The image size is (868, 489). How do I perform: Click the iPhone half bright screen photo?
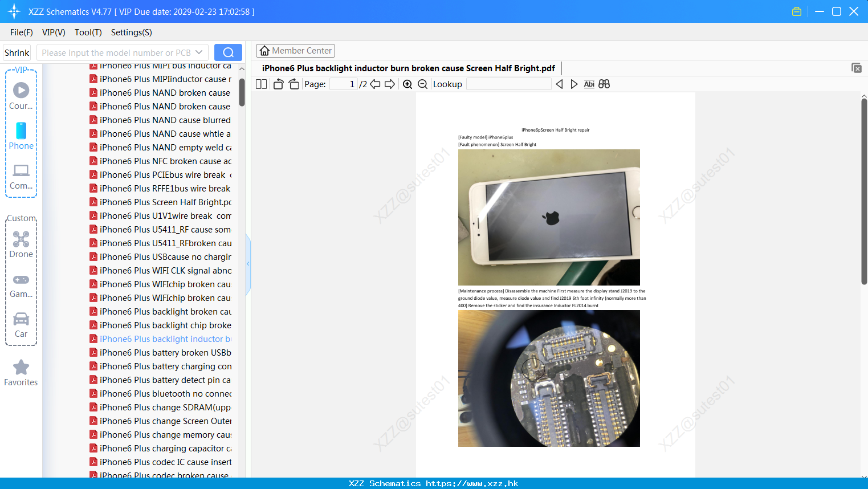[x=549, y=217]
